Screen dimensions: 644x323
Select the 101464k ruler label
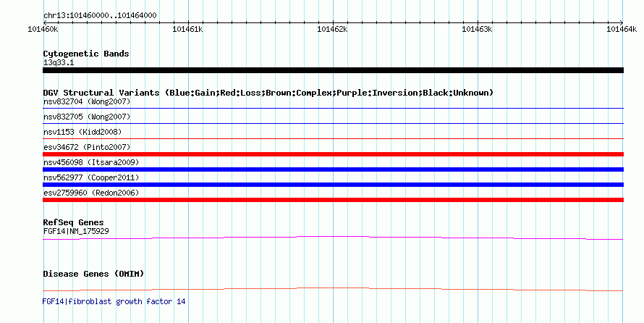point(622,29)
